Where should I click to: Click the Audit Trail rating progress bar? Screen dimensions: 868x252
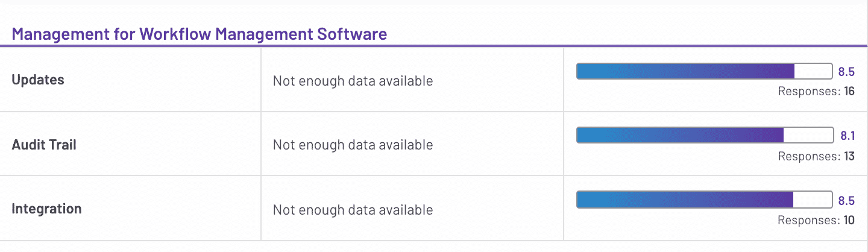click(x=704, y=135)
